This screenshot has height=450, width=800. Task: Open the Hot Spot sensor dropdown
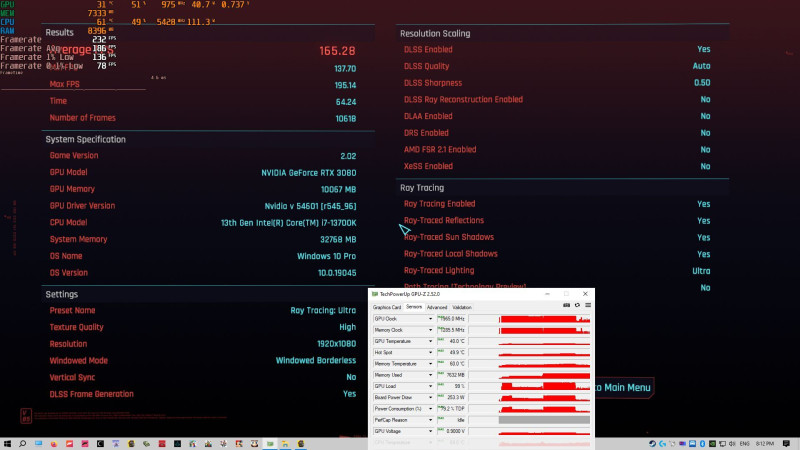point(430,353)
